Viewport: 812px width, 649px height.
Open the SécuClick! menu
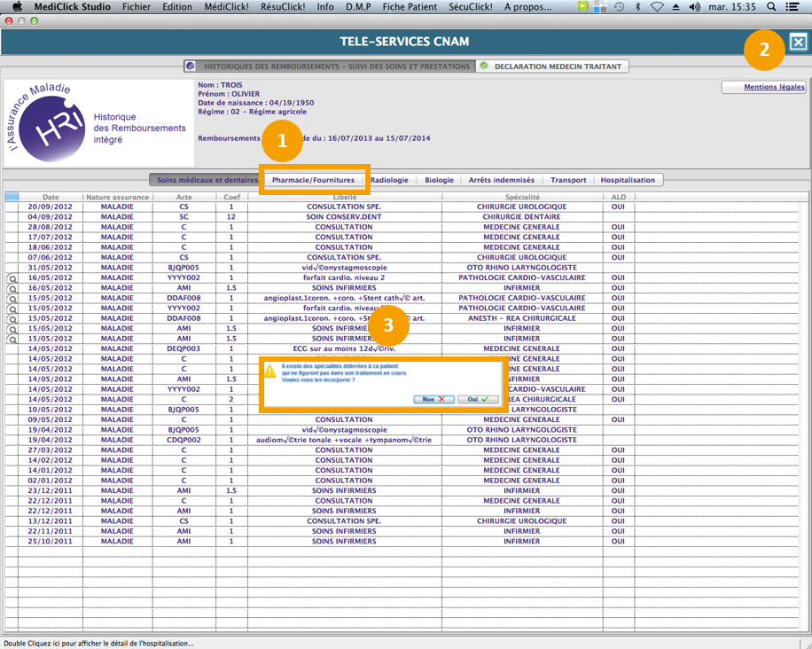coord(470,7)
